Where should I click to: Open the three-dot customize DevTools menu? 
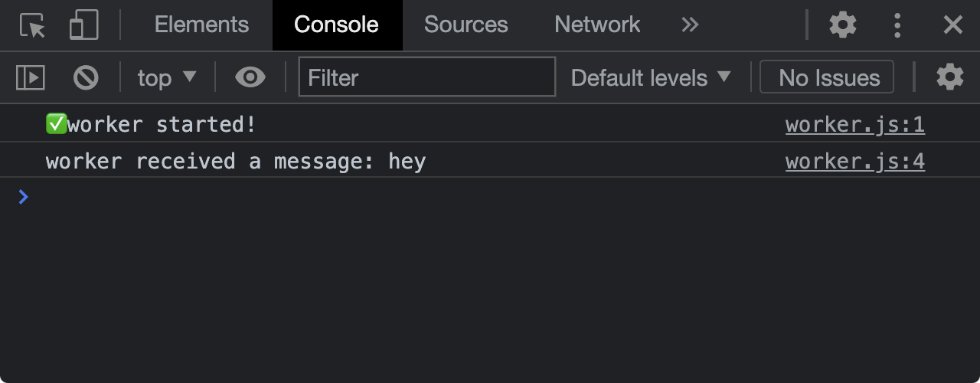pos(897,25)
